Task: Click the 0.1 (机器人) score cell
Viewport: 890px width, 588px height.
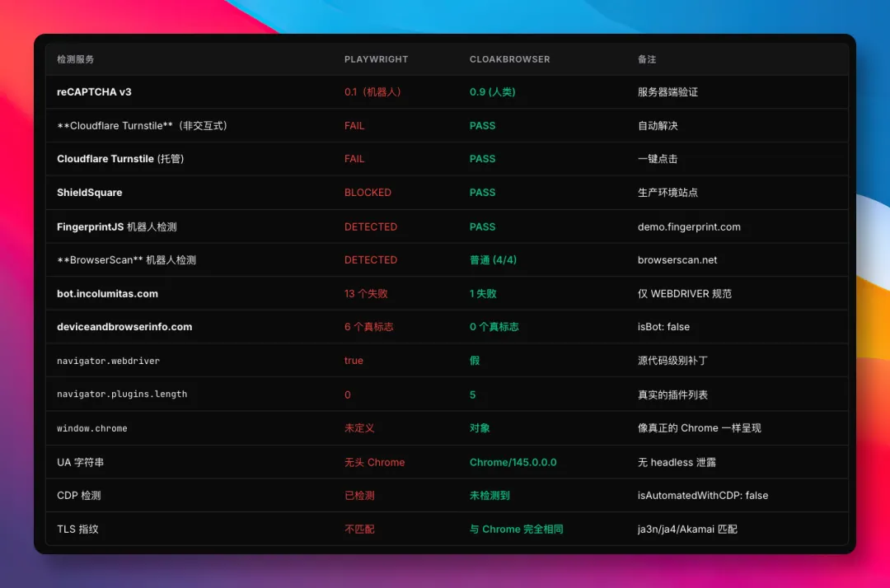Action: tap(372, 92)
